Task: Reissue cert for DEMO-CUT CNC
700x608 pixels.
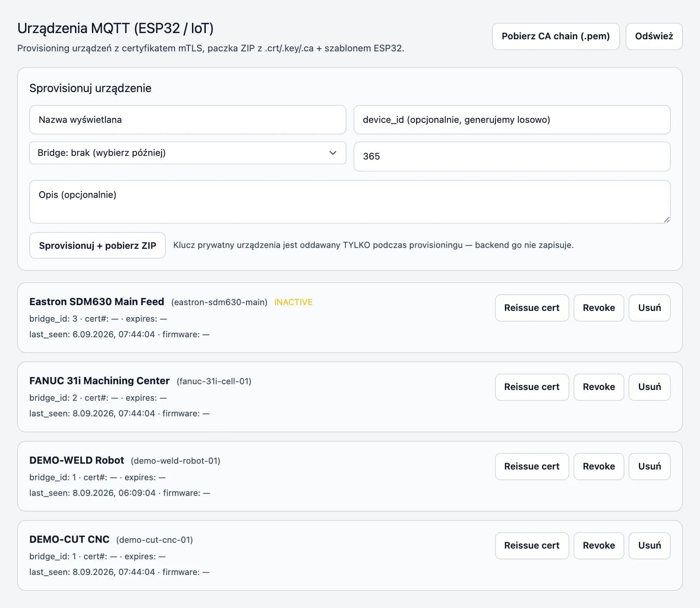Action: coord(532,545)
